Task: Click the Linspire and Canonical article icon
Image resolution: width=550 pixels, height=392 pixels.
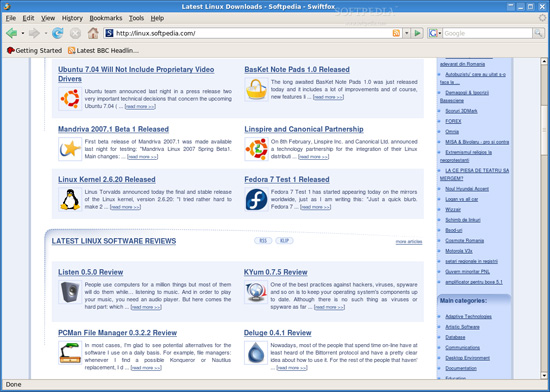Action: pos(256,149)
